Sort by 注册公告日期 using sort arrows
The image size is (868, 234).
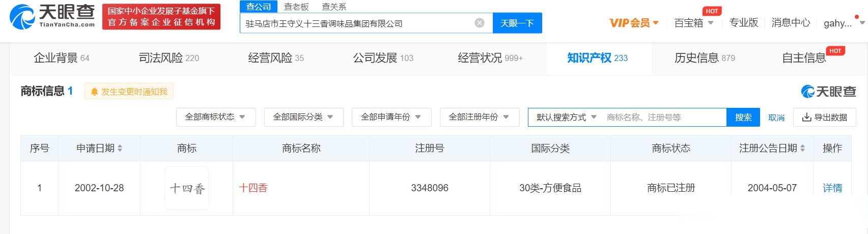point(803,148)
